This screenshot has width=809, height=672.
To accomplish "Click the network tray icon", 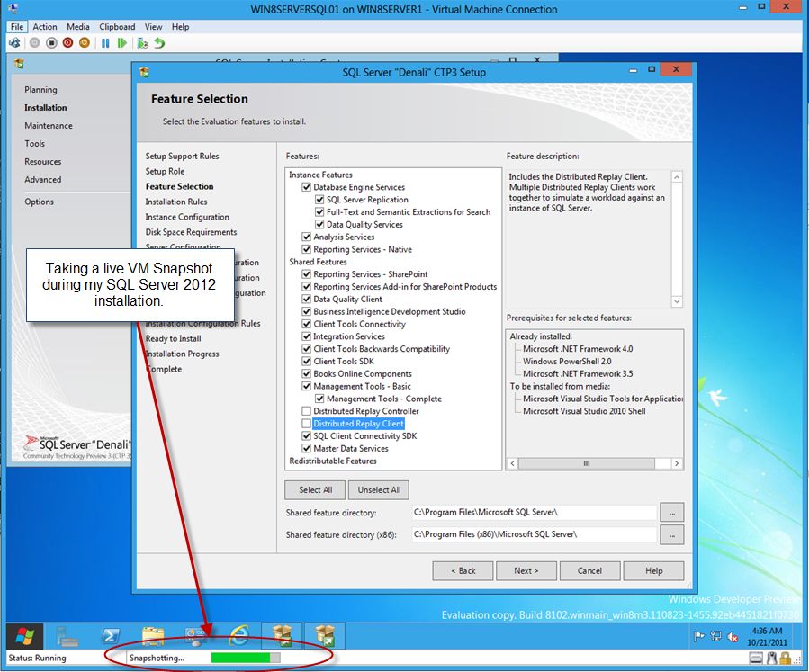I will [x=715, y=636].
